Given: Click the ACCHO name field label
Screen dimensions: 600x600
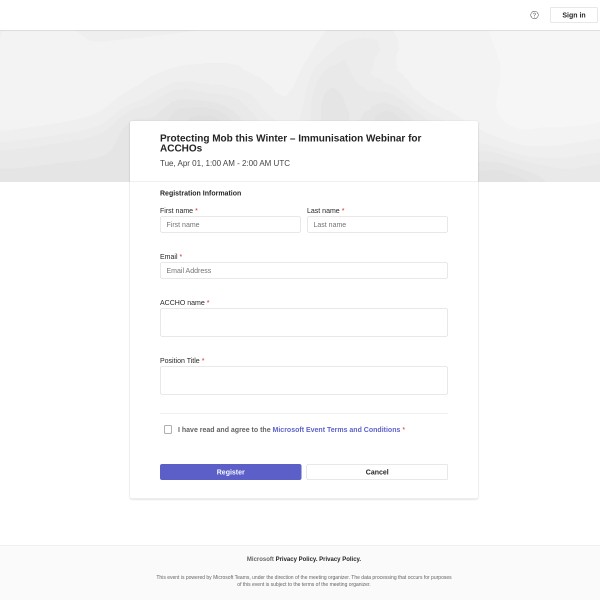Looking at the screenshot, I should [182, 302].
